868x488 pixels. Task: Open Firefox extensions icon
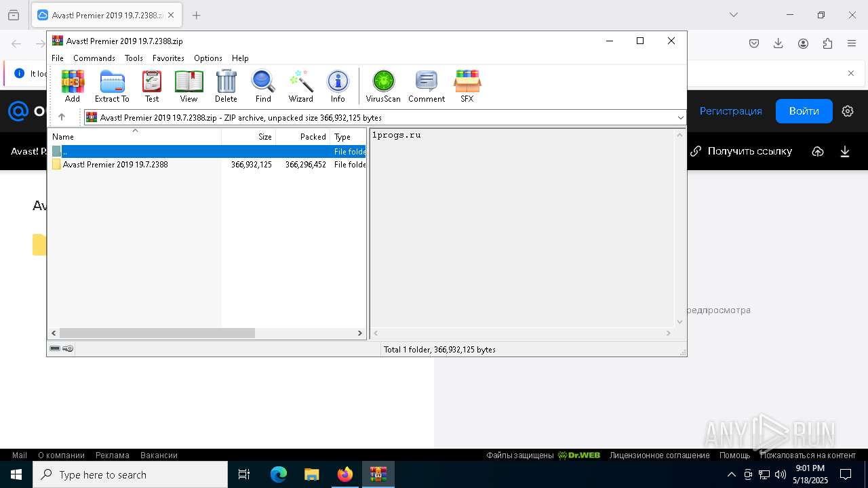(827, 43)
